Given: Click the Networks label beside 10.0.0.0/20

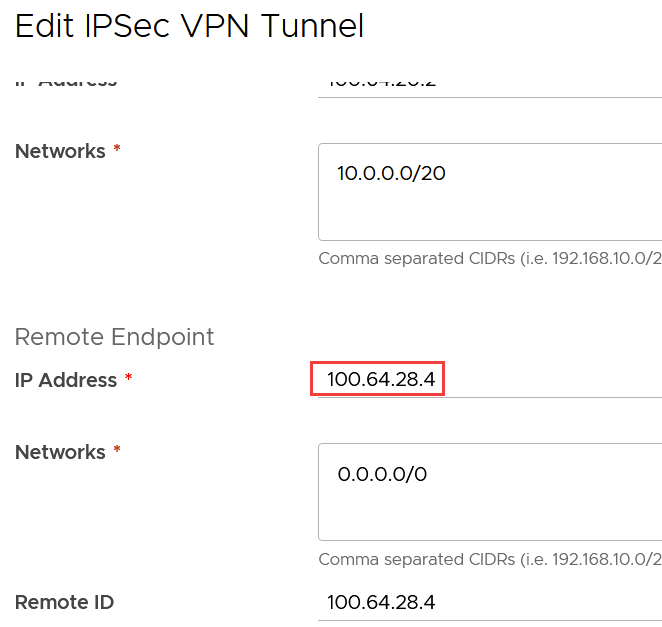Looking at the screenshot, I should [x=60, y=151].
